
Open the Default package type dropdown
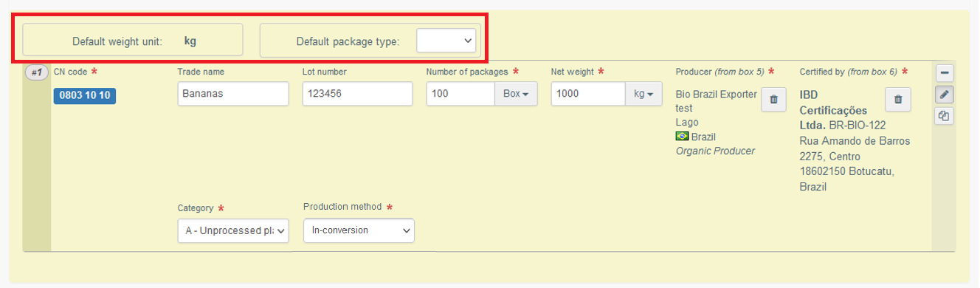click(x=446, y=41)
